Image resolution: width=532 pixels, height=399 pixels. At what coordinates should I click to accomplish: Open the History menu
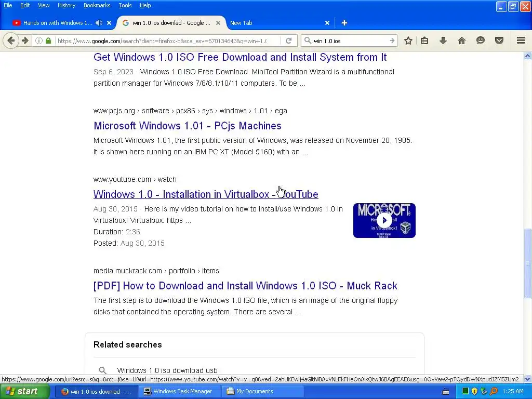66,5
